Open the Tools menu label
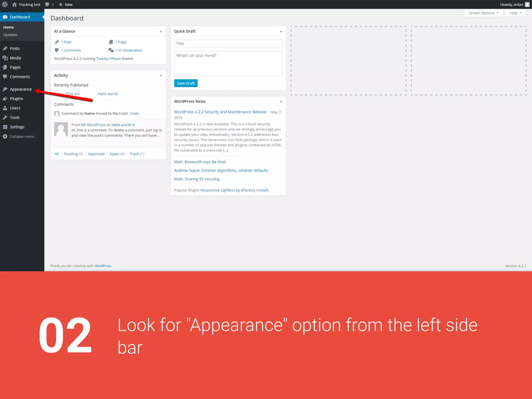 [x=15, y=117]
